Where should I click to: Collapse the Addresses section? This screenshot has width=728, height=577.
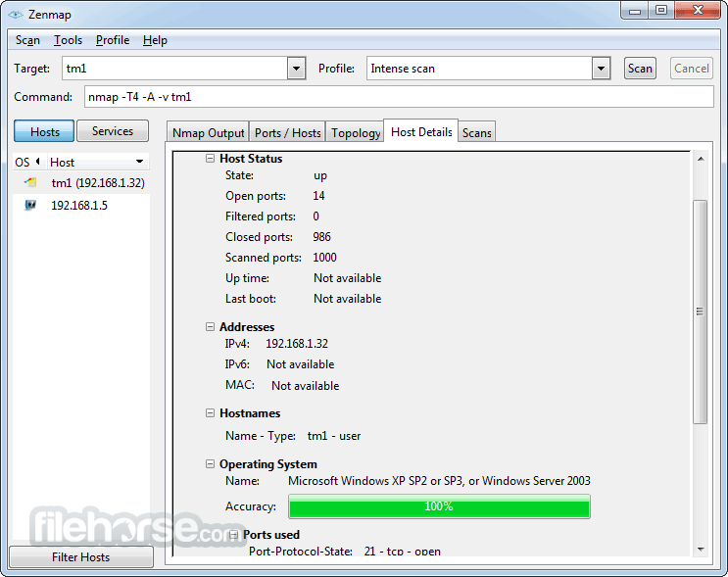(x=210, y=327)
